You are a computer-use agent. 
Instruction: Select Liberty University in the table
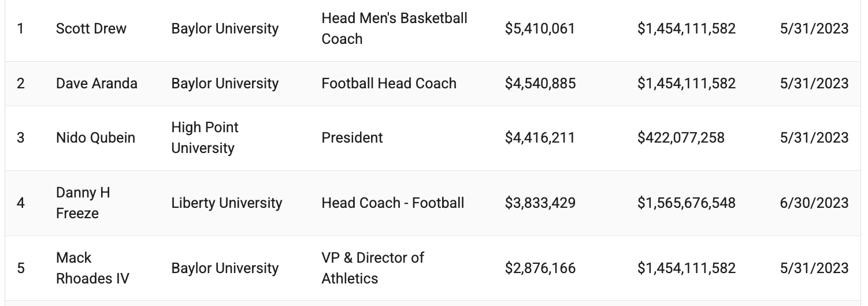pyautogui.click(x=227, y=203)
